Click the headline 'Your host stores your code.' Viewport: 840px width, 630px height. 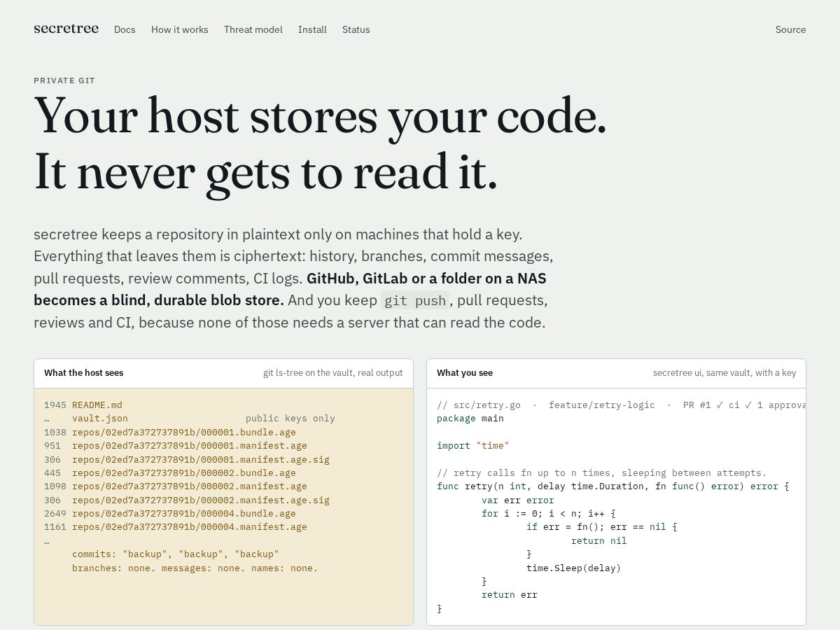click(320, 116)
